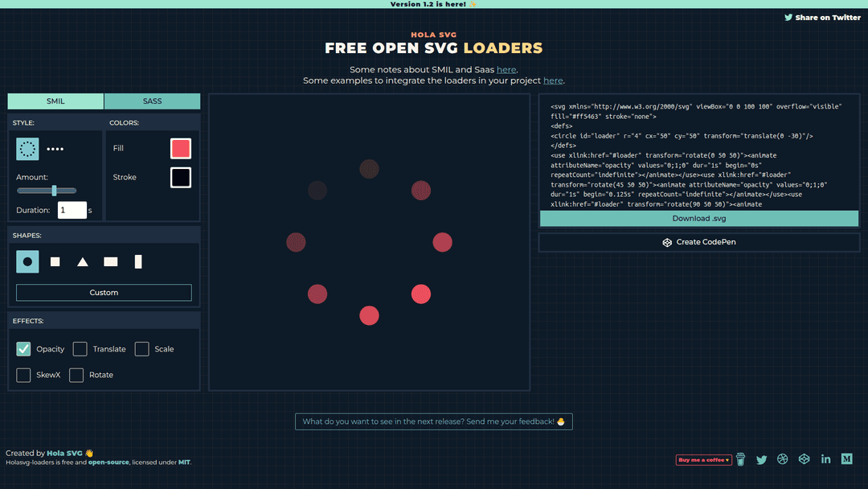Enable the Rotate effect checkbox
The image size is (868, 489).
pos(76,375)
